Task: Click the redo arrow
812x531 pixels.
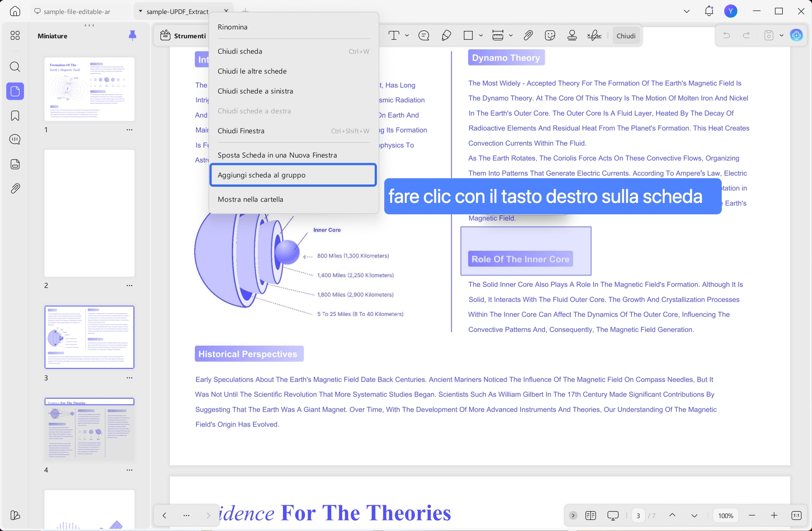Action: click(746, 35)
